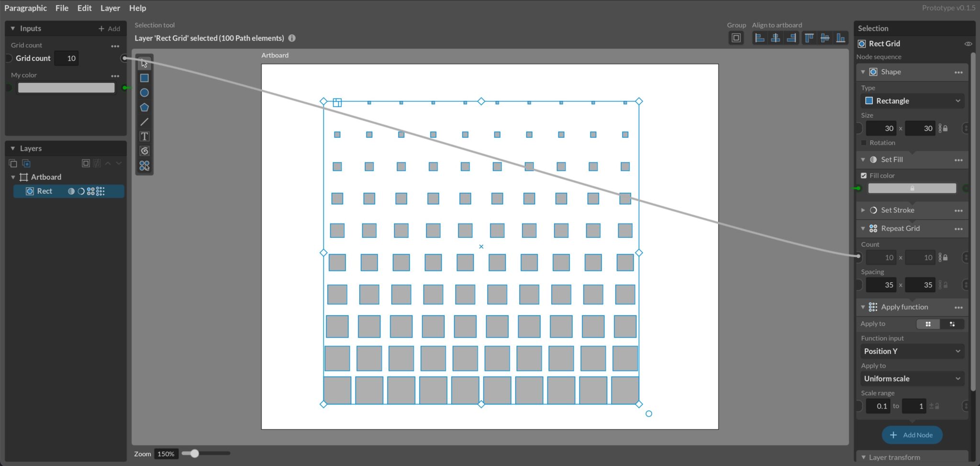Select the Text tool
The image size is (980, 466).
pyautogui.click(x=145, y=136)
